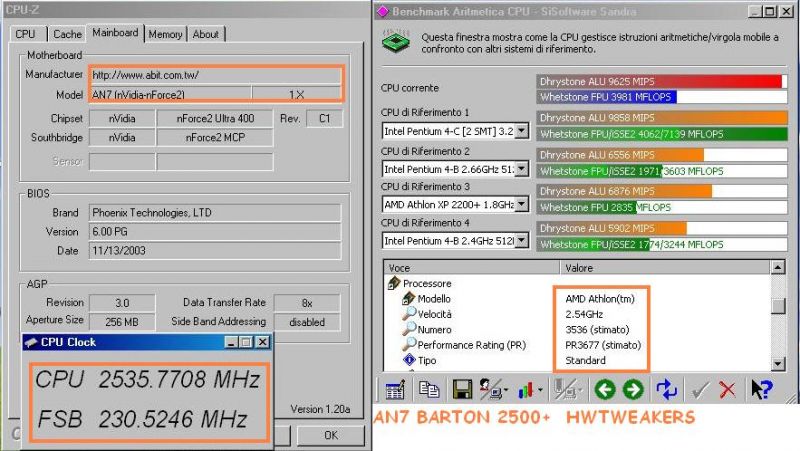This screenshot has height=451, width=800.
Task: Click CPU Clock window title icon
Action: click(x=31, y=342)
